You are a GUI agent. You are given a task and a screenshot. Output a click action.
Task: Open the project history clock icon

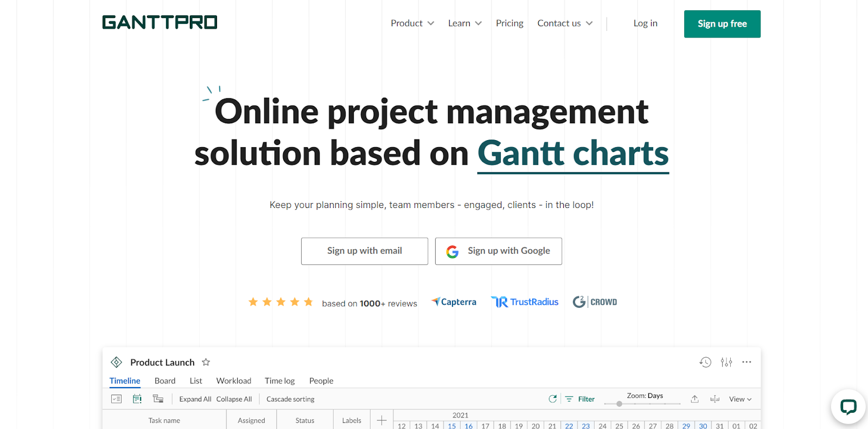(705, 362)
